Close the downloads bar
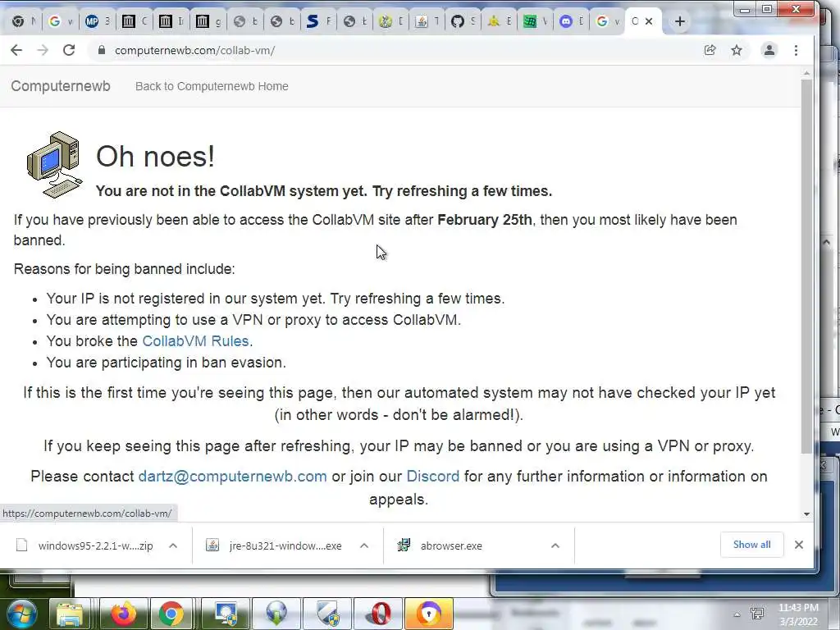Screen dimensions: 840x630 pyautogui.click(x=799, y=545)
